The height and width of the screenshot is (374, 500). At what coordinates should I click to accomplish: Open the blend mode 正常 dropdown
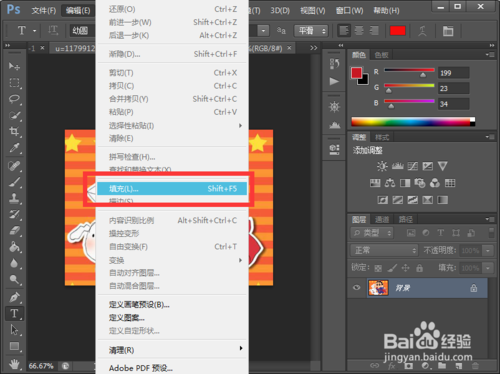coord(384,250)
